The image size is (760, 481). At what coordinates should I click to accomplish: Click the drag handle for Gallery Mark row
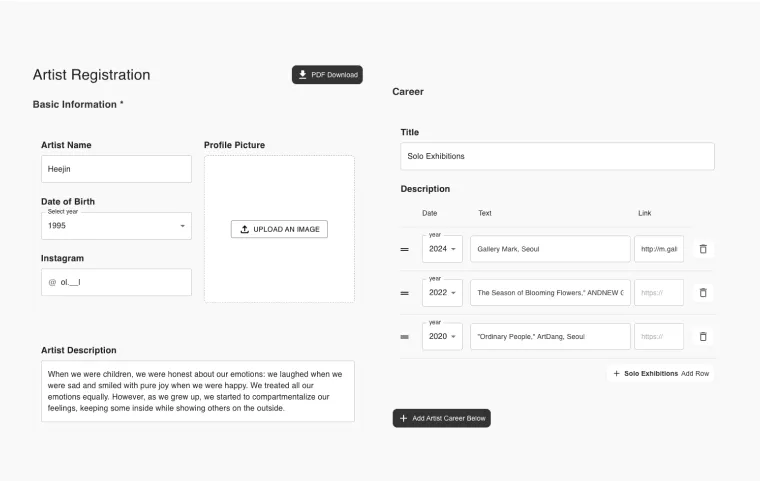404,249
